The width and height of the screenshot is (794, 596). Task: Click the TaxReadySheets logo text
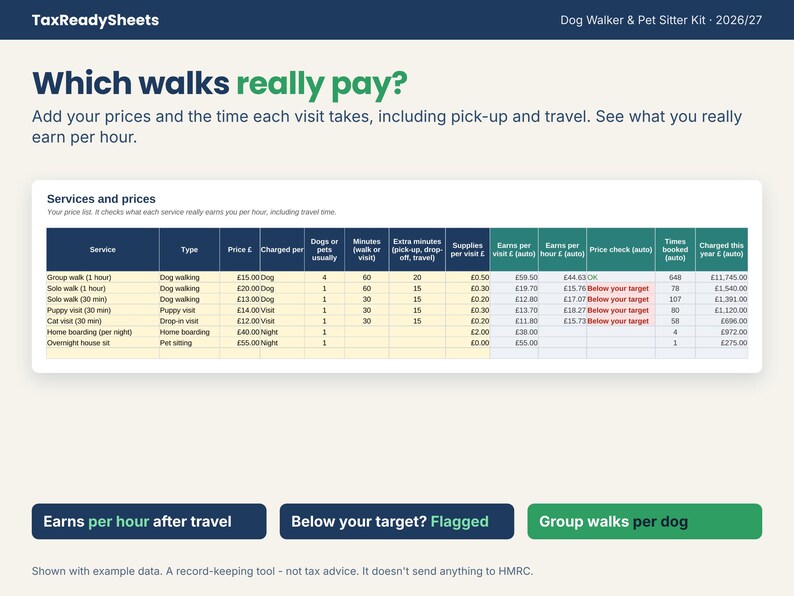tap(95, 20)
